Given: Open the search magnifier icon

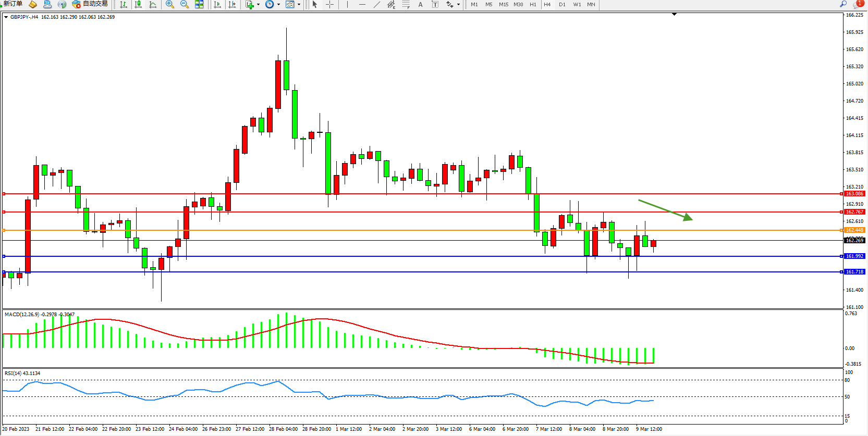Looking at the screenshot, I should tap(843, 4).
